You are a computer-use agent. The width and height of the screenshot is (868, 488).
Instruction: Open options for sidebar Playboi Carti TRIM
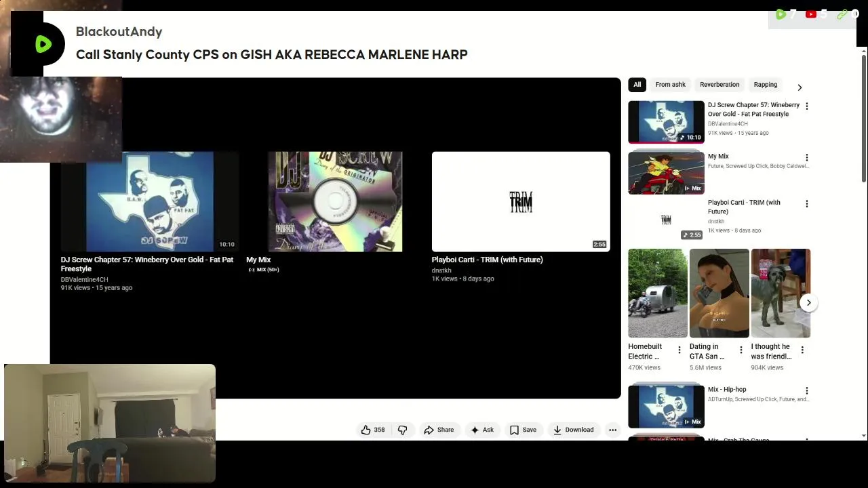pyautogui.click(x=806, y=203)
